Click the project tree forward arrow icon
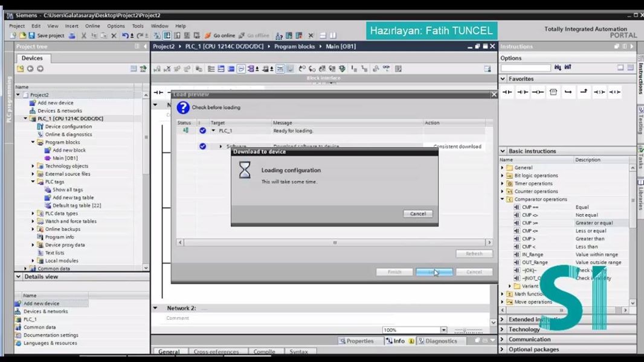644x362 pixels. pyautogui.click(x=40, y=68)
